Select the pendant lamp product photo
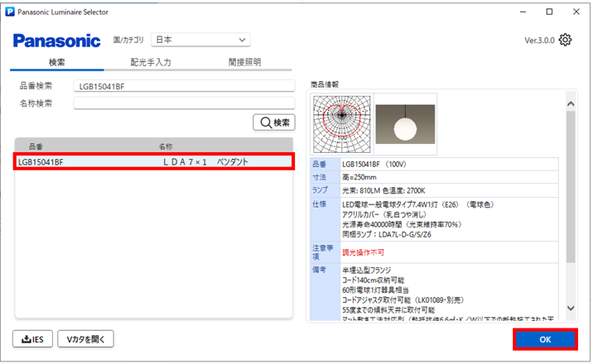Viewport: 593px width, 364px height. pos(405,123)
